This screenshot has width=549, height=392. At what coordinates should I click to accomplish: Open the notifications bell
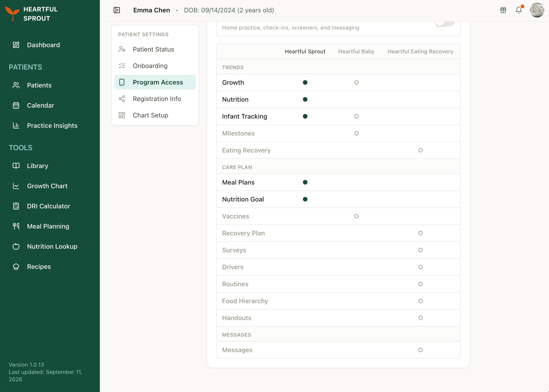point(519,10)
